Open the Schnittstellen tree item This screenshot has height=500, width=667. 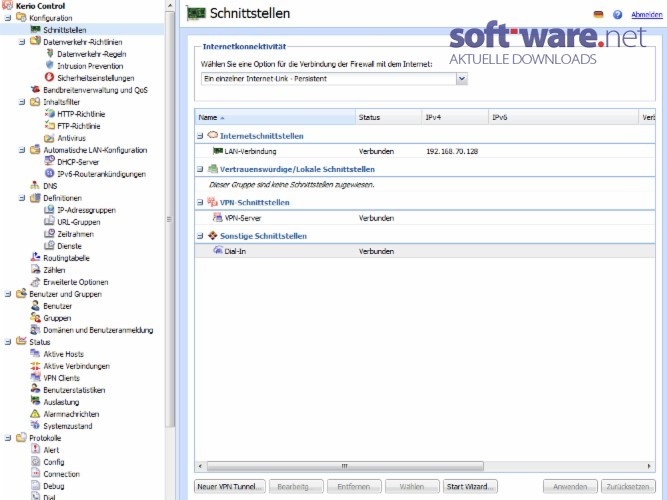tap(65, 30)
